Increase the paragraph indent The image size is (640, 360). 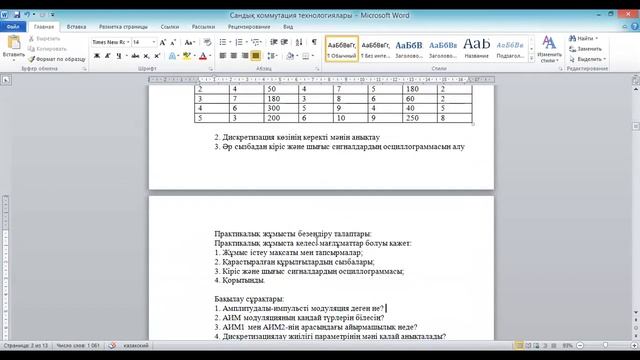click(x=284, y=42)
